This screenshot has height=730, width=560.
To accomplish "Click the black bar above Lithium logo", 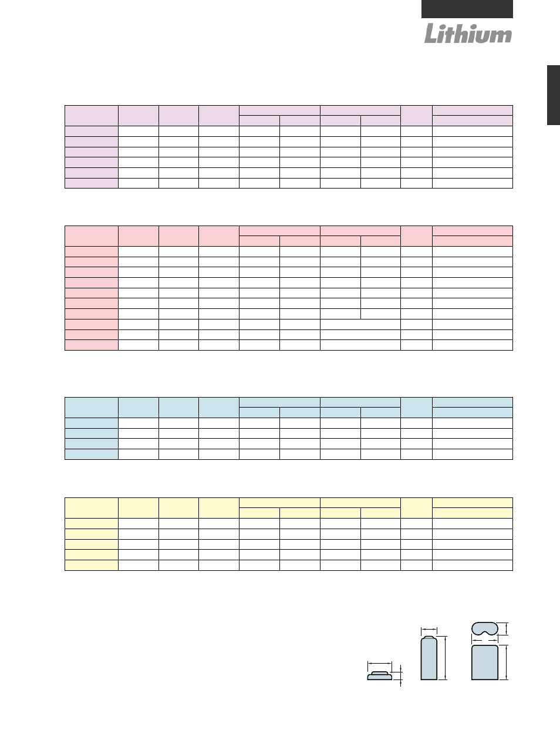I will (x=467, y=9).
